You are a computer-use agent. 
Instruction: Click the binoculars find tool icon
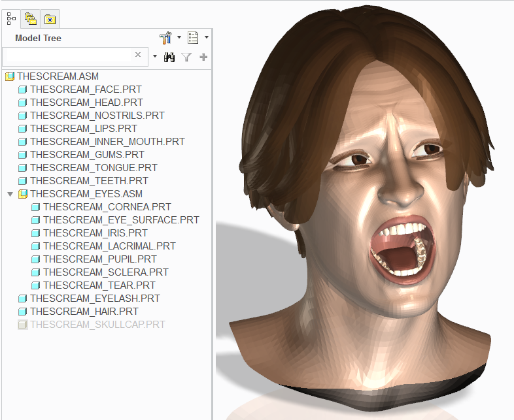pyautogui.click(x=169, y=57)
